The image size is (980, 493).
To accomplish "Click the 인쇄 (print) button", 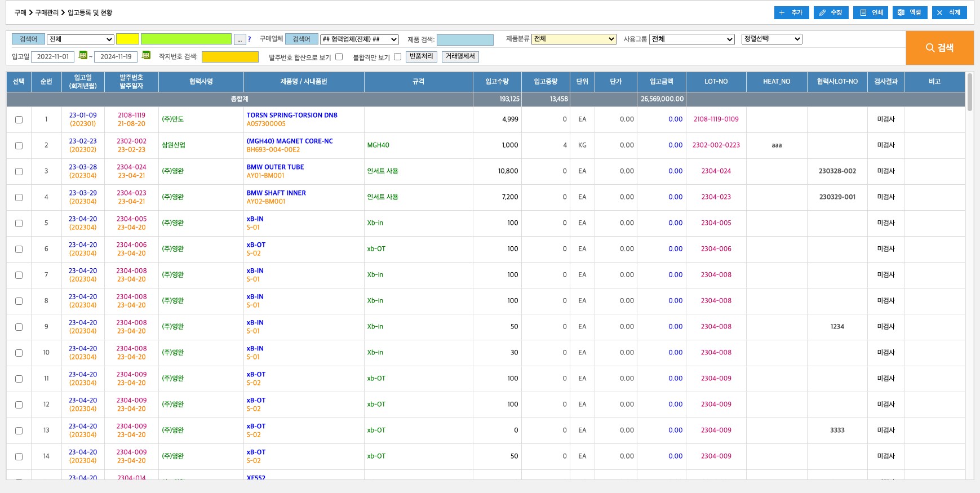I will coord(870,12).
